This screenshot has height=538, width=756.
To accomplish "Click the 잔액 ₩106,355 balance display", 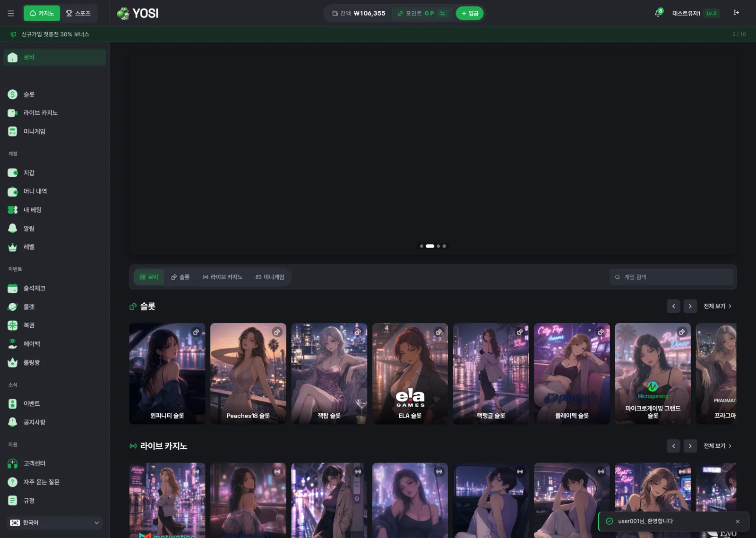I will (x=359, y=13).
